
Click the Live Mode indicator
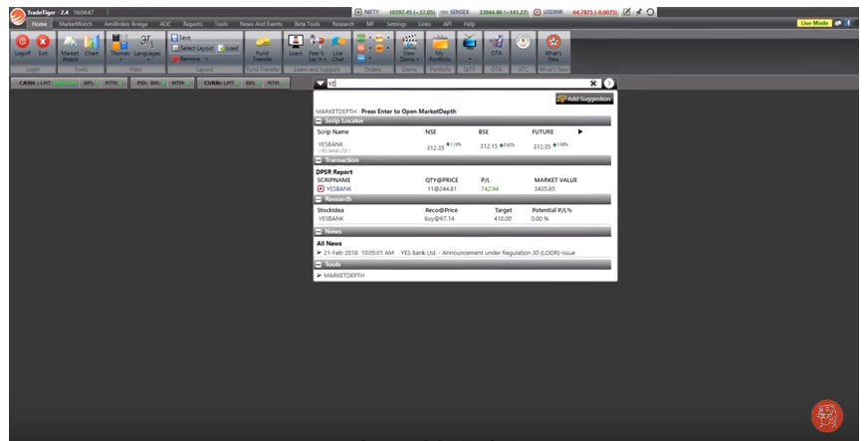[814, 23]
